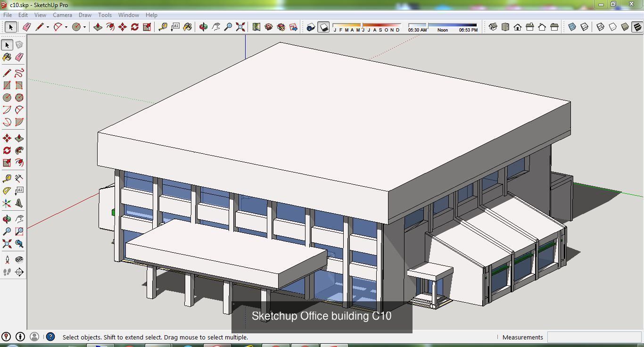Select the 3D Text tool
Image resolution: width=644 pixels, height=347 pixels.
pyautogui.click(x=19, y=203)
